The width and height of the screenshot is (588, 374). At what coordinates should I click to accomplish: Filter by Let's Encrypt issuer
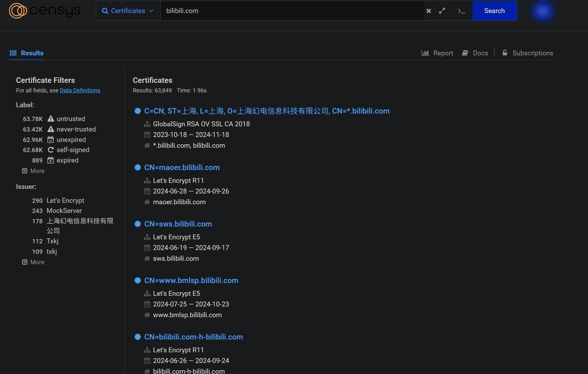click(65, 200)
